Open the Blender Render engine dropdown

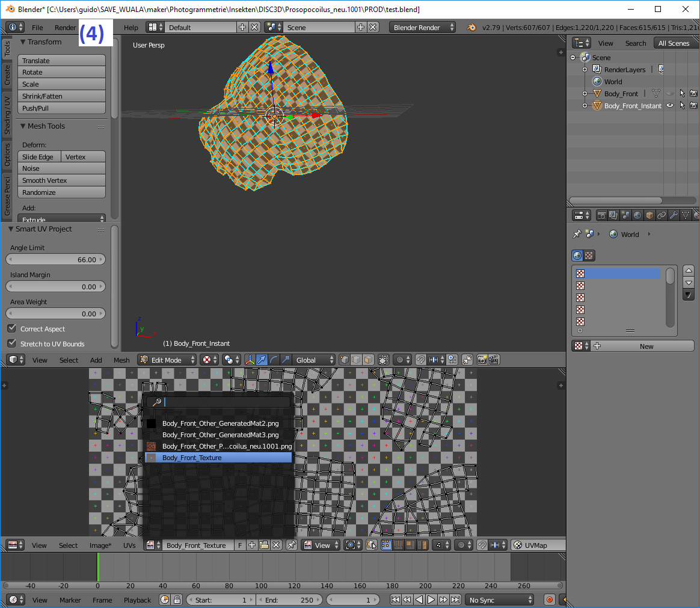point(422,28)
